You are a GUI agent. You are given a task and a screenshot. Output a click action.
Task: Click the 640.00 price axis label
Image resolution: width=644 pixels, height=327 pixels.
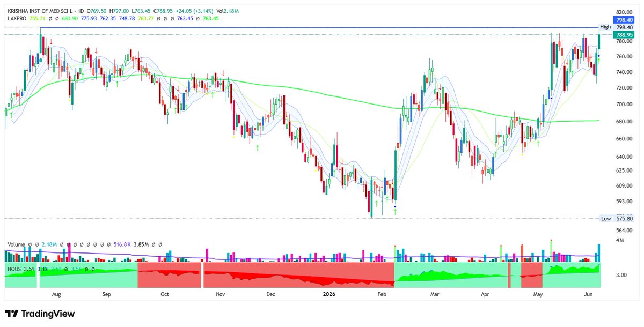[x=625, y=157]
